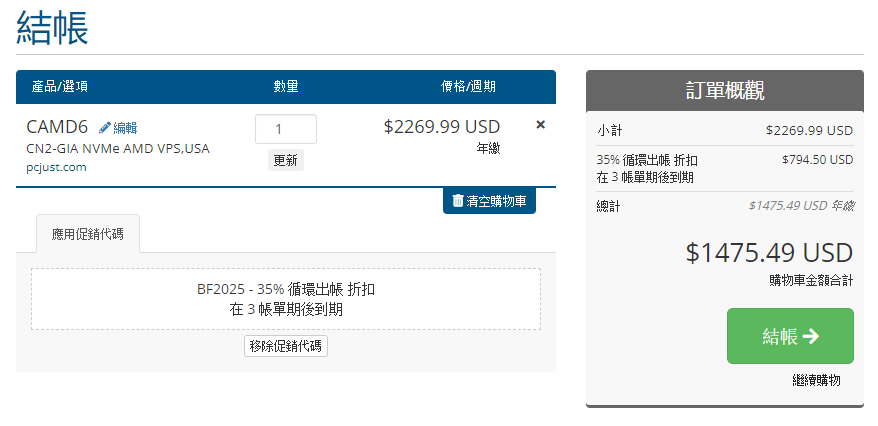Follow the 繼續購物 link
Screen dimensions: 878x426
pos(815,380)
